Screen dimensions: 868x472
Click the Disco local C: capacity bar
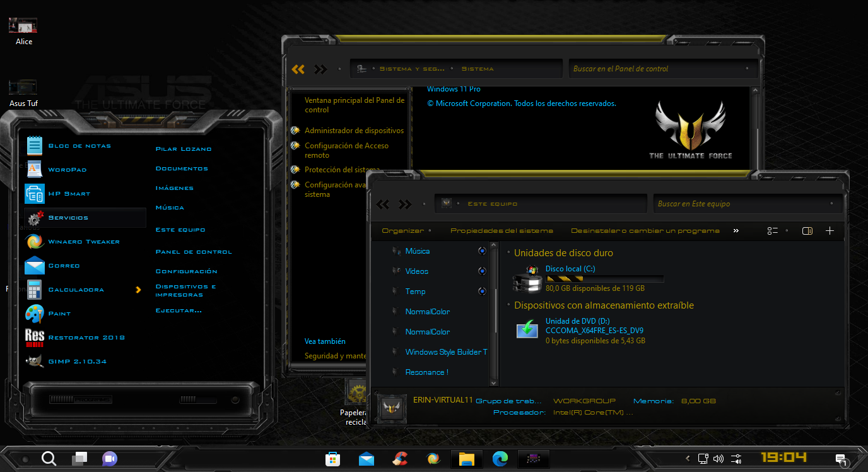coord(604,278)
